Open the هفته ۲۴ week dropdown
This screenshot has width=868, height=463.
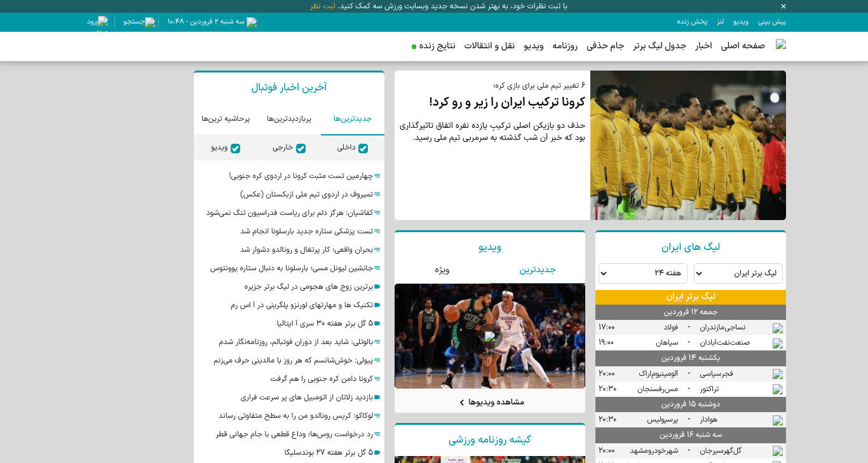tap(643, 273)
